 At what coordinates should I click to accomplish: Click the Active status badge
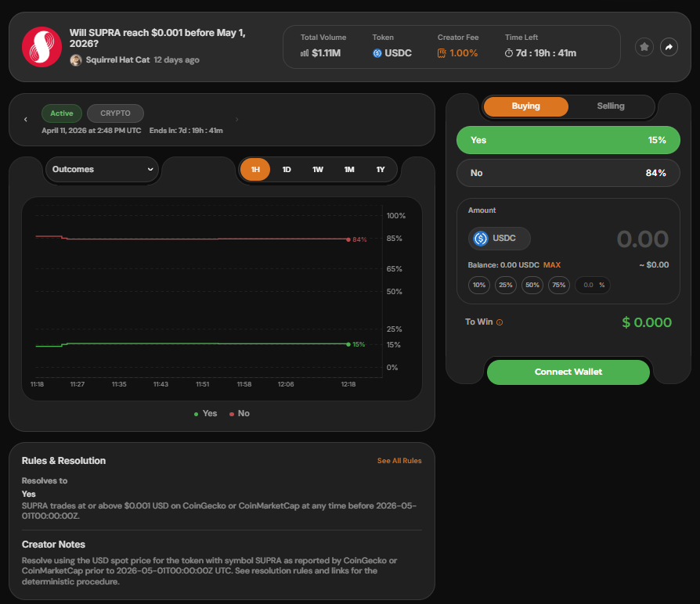tap(62, 113)
